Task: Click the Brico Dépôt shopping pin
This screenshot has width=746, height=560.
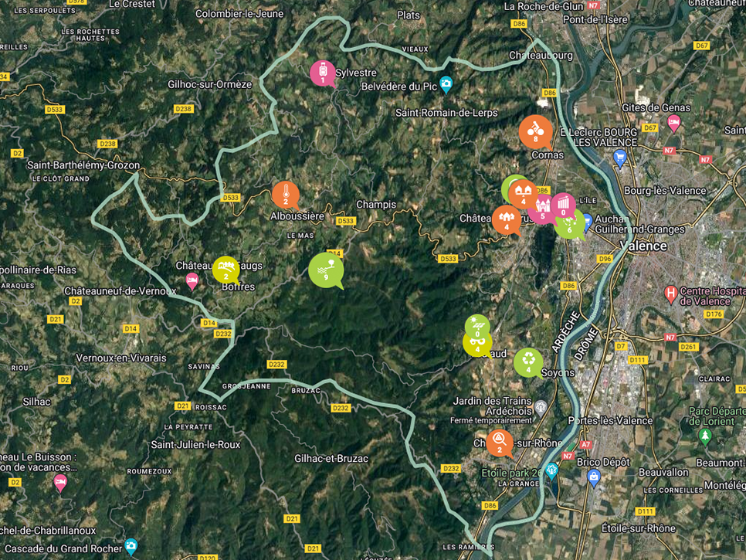Action: [x=594, y=477]
